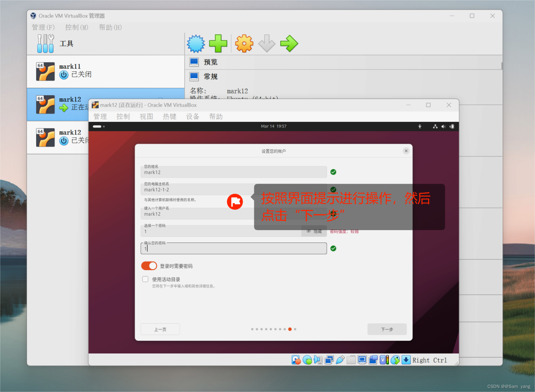Image resolution: width=535 pixels, height=392 pixels.
Task: Click the screen recording status icon
Action: 373,360
